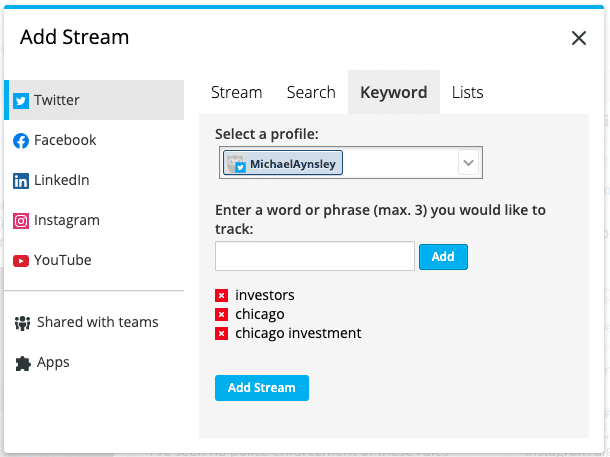The height and width of the screenshot is (457, 610).
Task: Click the LinkedIn logo icon
Action: click(x=21, y=181)
